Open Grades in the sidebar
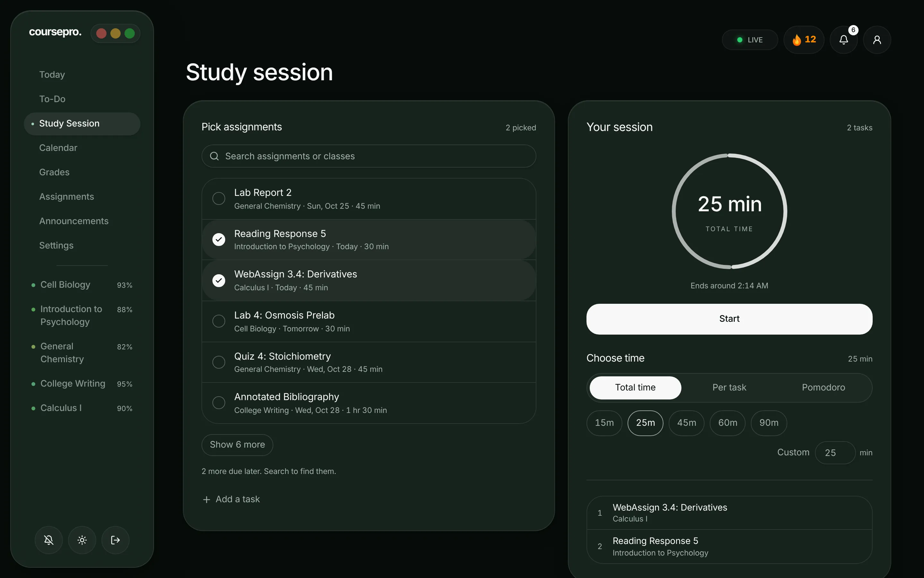This screenshot has width=924, height=578. pos(82,172)
